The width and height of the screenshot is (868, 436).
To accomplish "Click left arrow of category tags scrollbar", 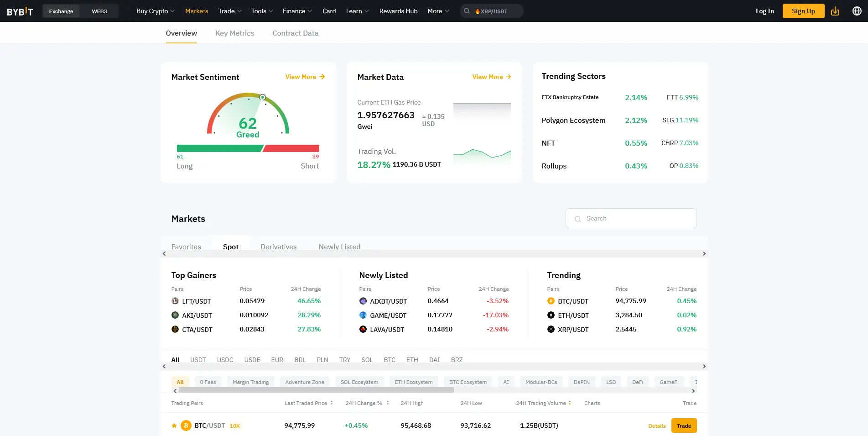I will coord(175,391).
